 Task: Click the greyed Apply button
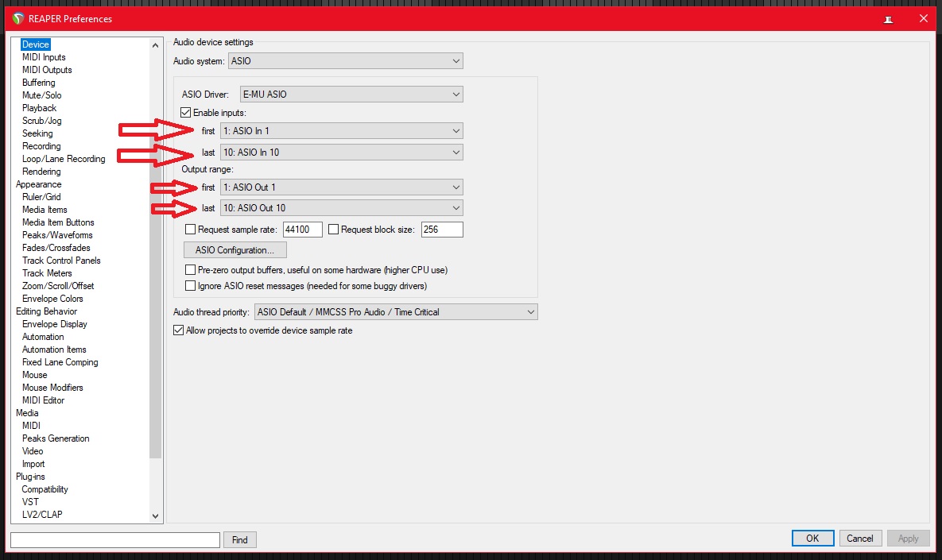pyautogui.click(x=909, y=539)
